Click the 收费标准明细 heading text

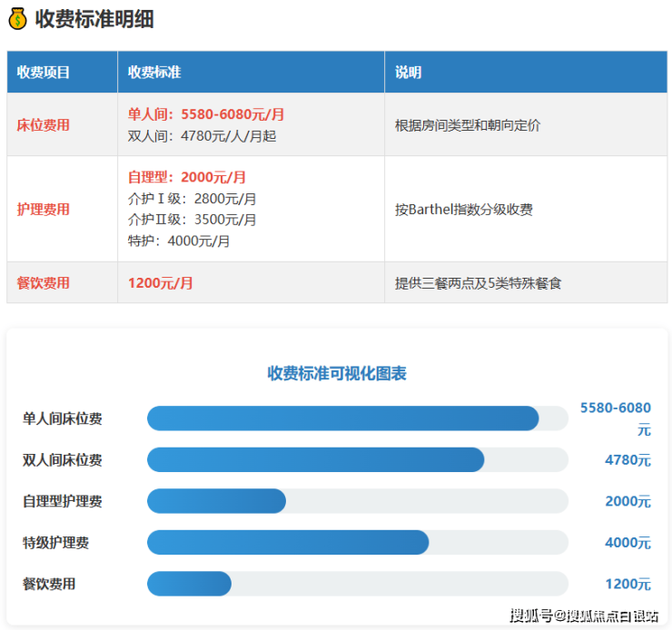94,18
